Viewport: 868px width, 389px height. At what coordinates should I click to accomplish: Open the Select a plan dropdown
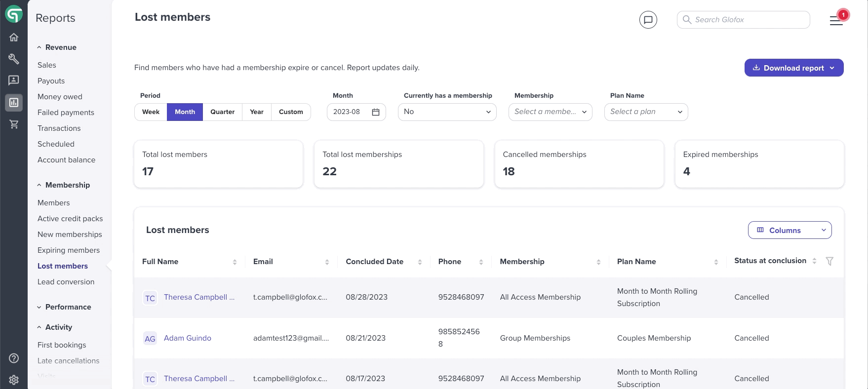tap(646, 112)
